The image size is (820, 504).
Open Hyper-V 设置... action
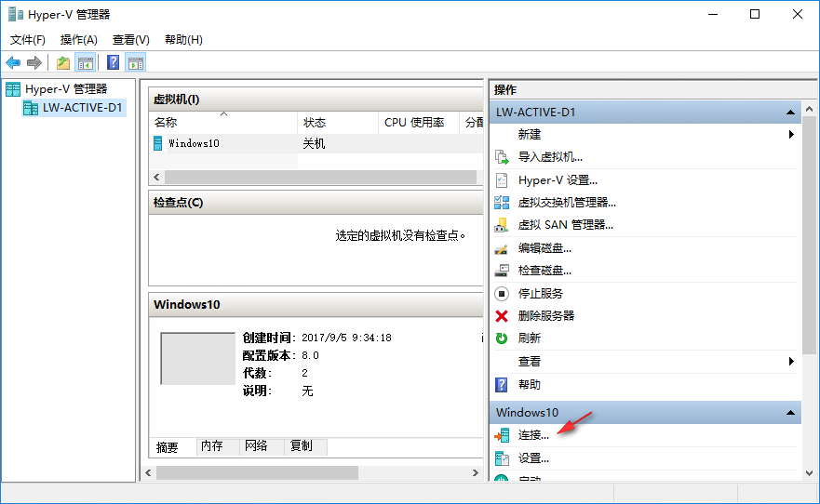[x=558, y=180]
